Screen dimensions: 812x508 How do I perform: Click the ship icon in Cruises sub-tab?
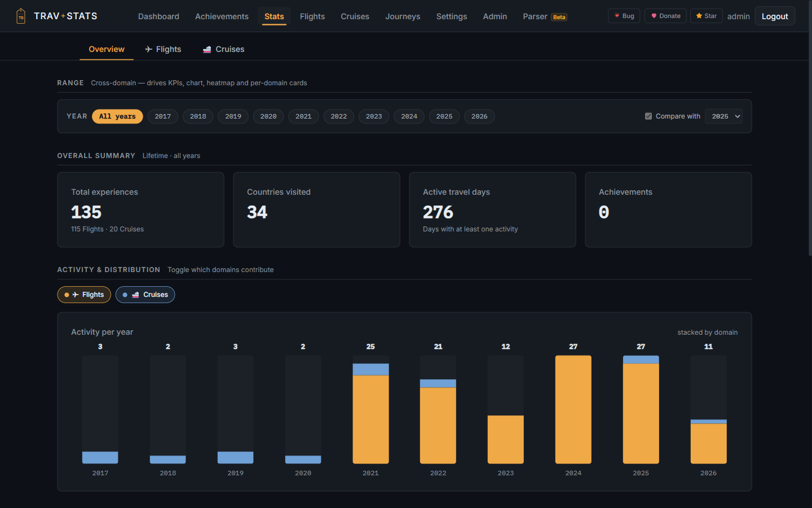pos(207,49)
